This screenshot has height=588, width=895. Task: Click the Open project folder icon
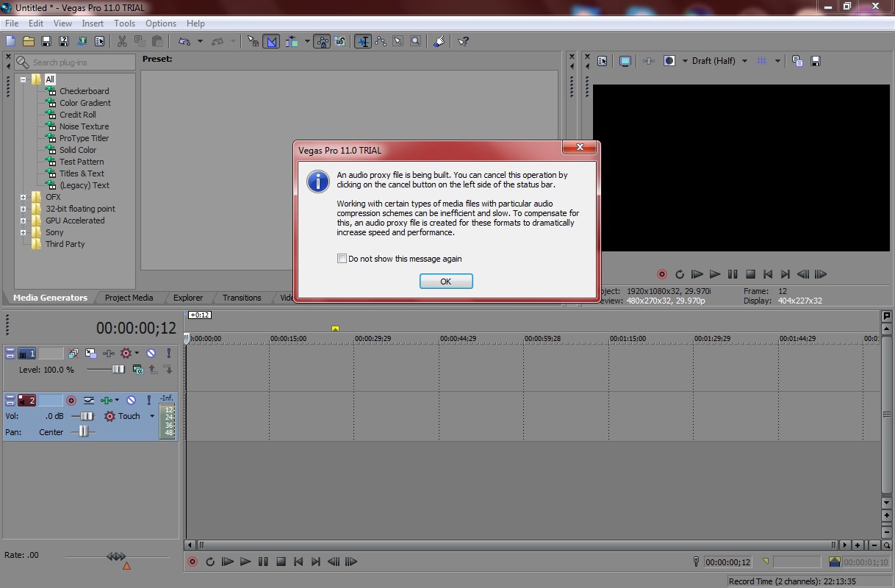coord(29,41)
